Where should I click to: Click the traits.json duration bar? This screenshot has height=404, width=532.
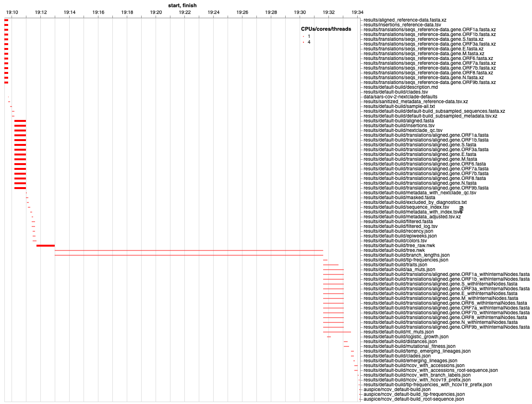[331, 265]
